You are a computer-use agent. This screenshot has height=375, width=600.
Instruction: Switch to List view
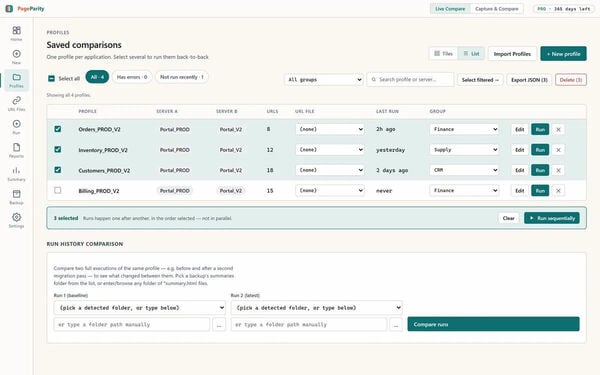click(471, 54)
